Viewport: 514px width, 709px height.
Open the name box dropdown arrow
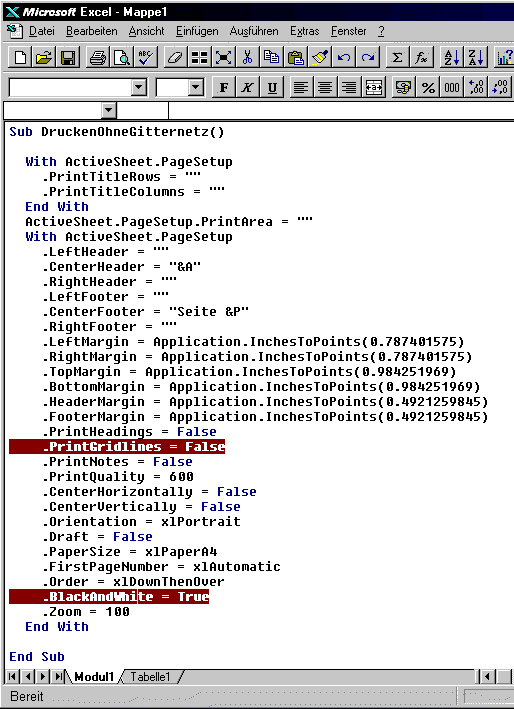(108, 110)
